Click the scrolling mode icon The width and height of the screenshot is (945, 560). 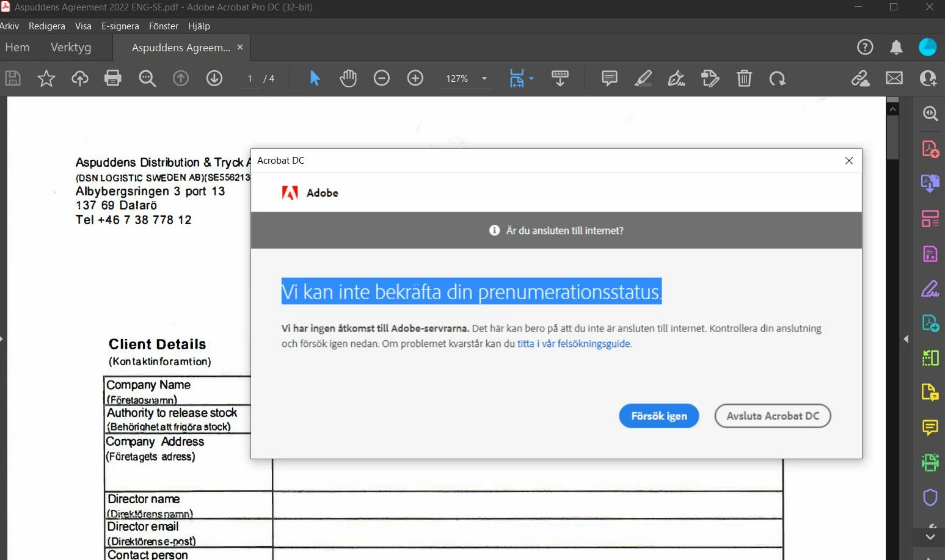pos(560,78)
